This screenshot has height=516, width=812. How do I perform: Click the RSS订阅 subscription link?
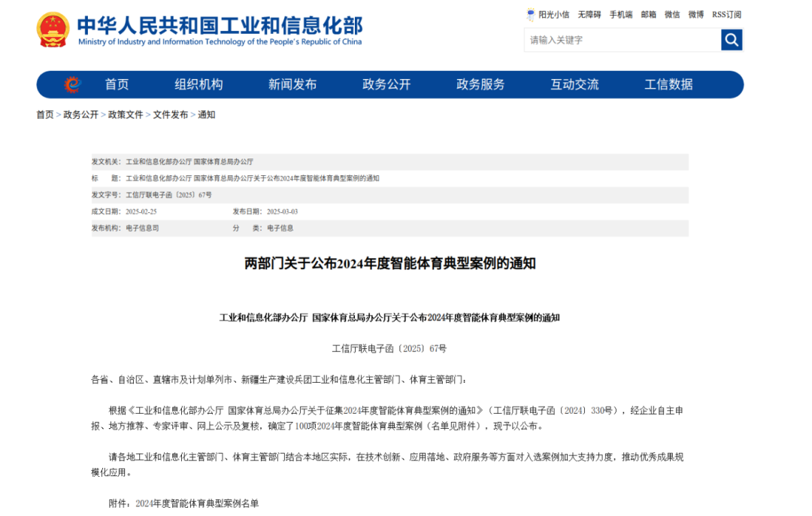pyautogui.click(x=726, y=14)
